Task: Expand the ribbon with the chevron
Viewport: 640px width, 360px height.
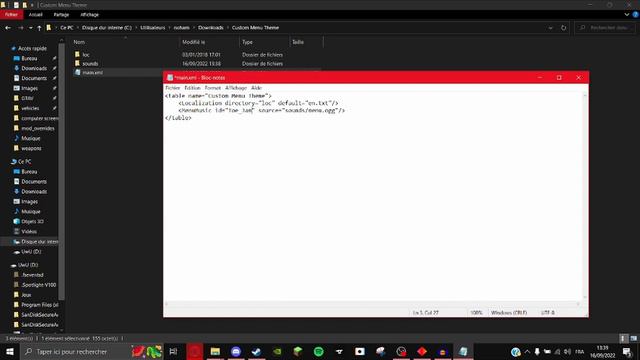Action: [627, 14]
